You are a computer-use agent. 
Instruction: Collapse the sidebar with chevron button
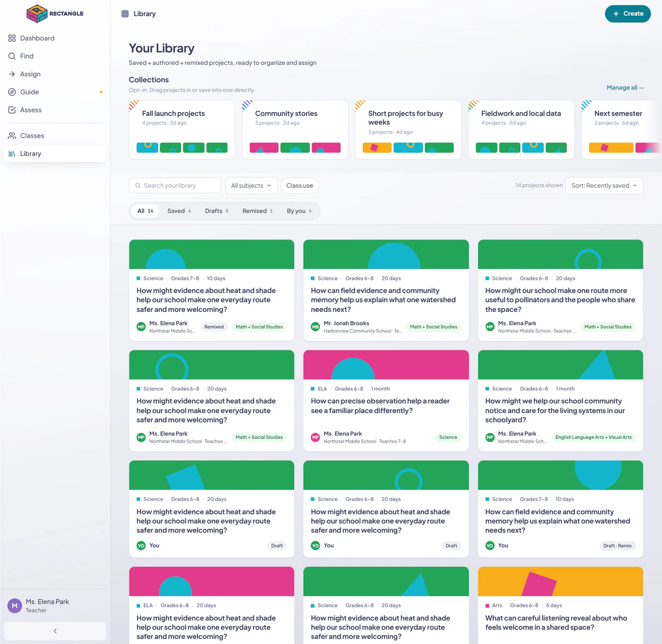tap(55, 631)
